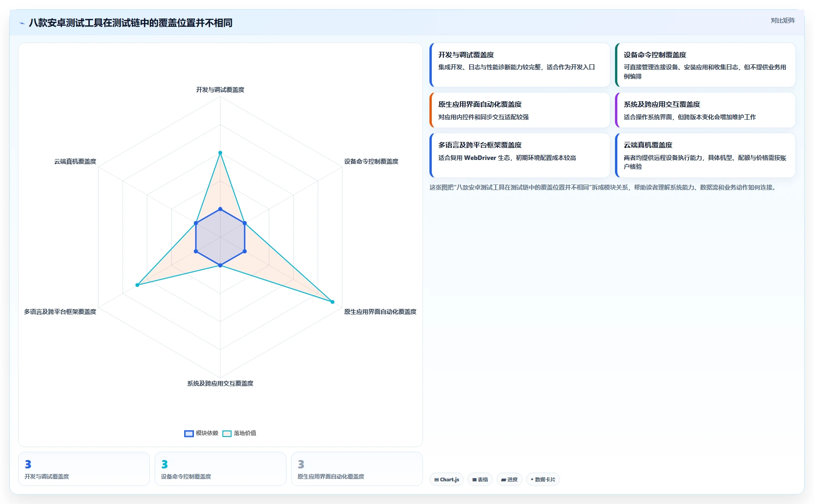This screenshot has height=504, width=814.
Task: Click the 进度 tag icon
Action: pyautogui.click(x=503, y=480)
